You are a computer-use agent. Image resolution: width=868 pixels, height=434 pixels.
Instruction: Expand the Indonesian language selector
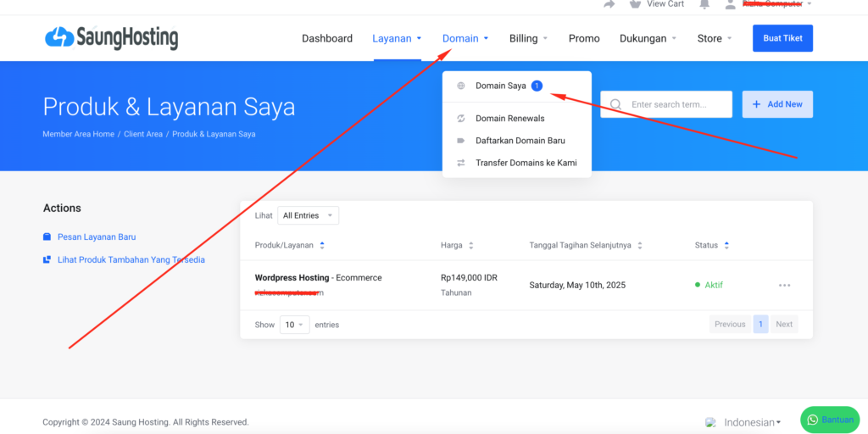click(x=751, y=422)
